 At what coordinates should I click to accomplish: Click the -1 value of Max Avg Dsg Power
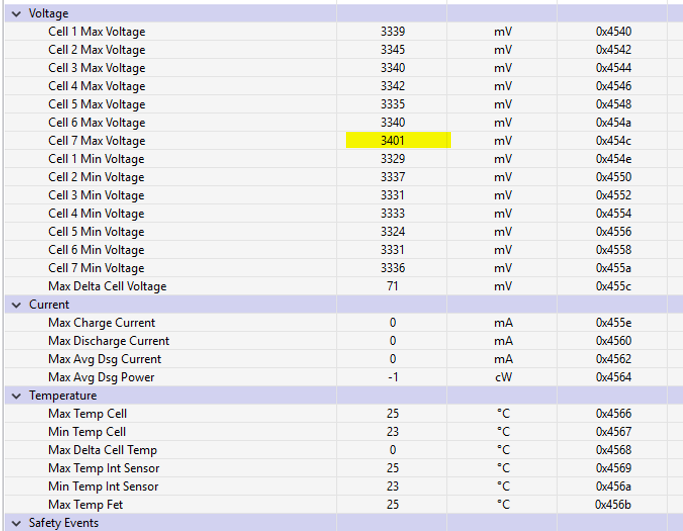[x=393, y=377]
